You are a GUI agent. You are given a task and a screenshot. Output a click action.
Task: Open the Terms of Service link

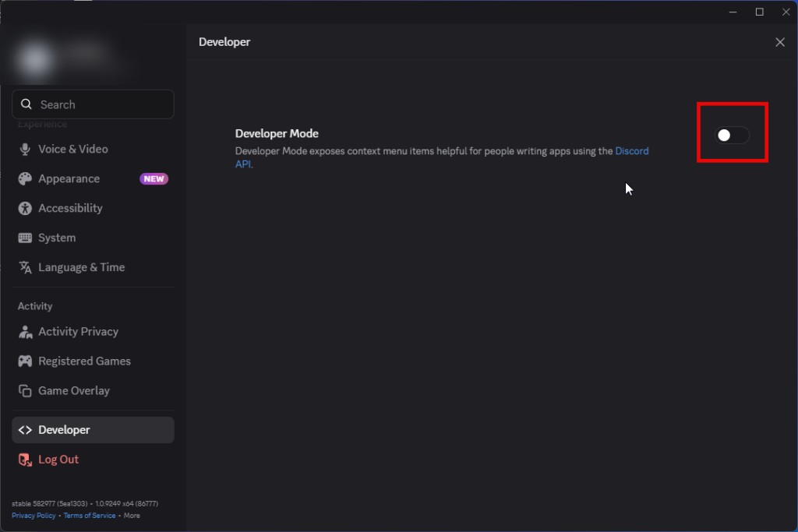(x=89, y=515)
